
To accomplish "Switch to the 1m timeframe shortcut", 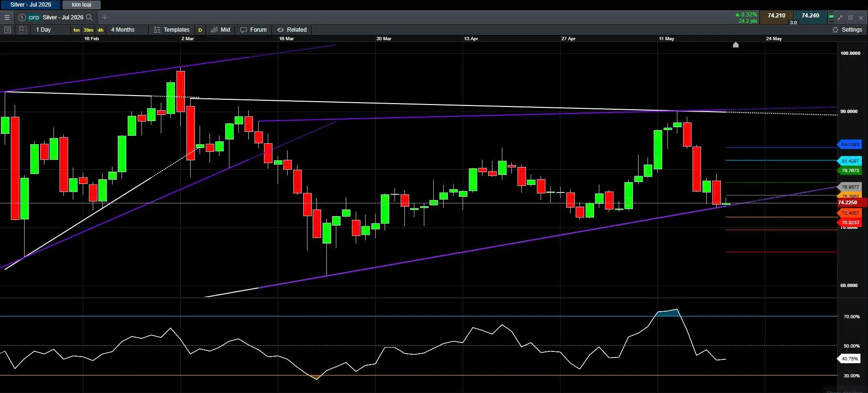I will tap(76, 30).
